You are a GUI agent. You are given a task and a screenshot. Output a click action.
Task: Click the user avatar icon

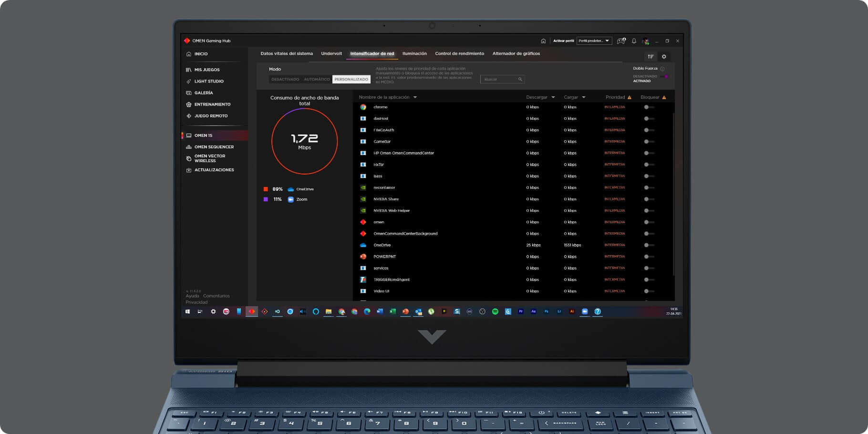646,41
